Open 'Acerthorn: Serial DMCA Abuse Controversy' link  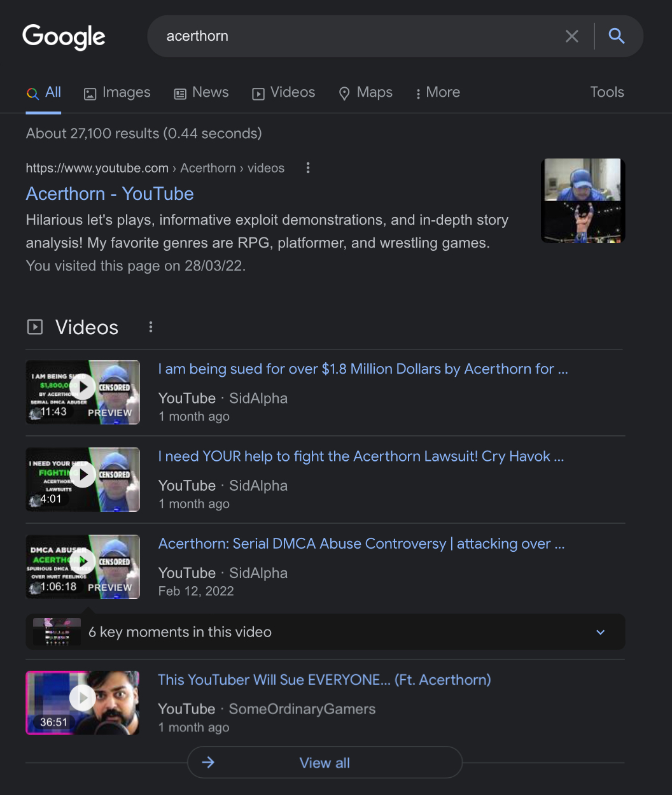(x=361, y=544)
